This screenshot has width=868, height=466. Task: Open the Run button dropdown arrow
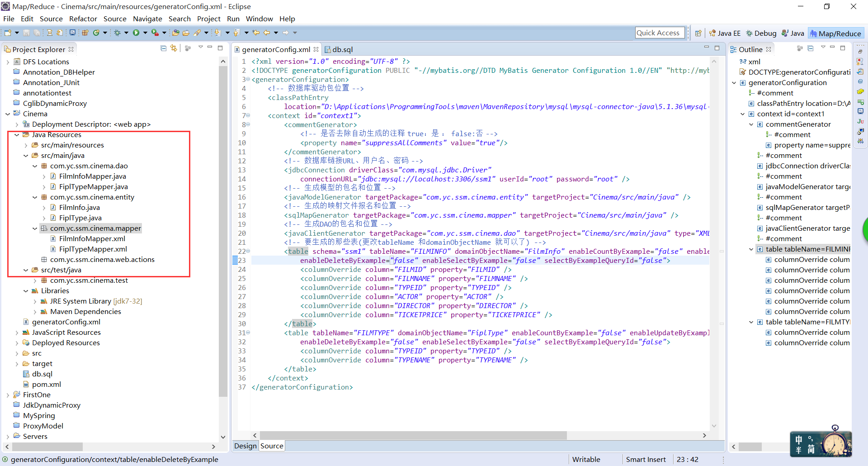coord(145,33)
